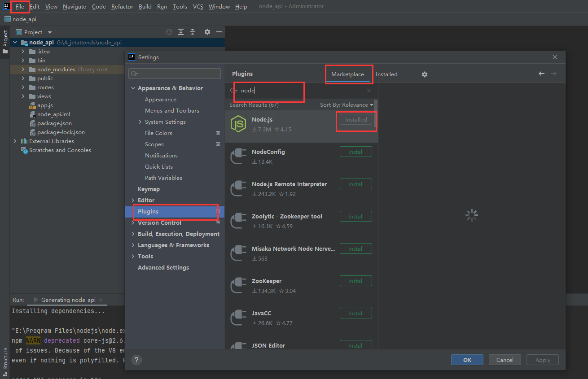Click the Scratches and Consoles icon
The height and width of the screenshot is (379, 588).
click(x=24, y=150)
